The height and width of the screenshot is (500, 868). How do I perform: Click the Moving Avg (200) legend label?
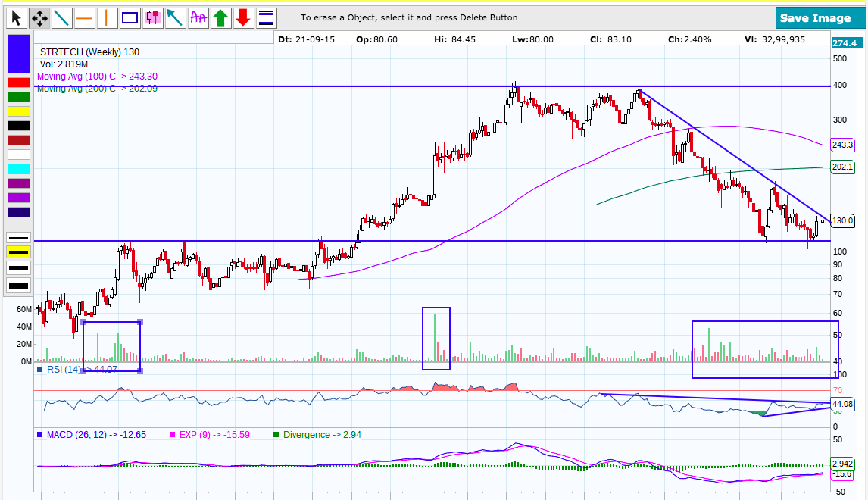(98, 89)
